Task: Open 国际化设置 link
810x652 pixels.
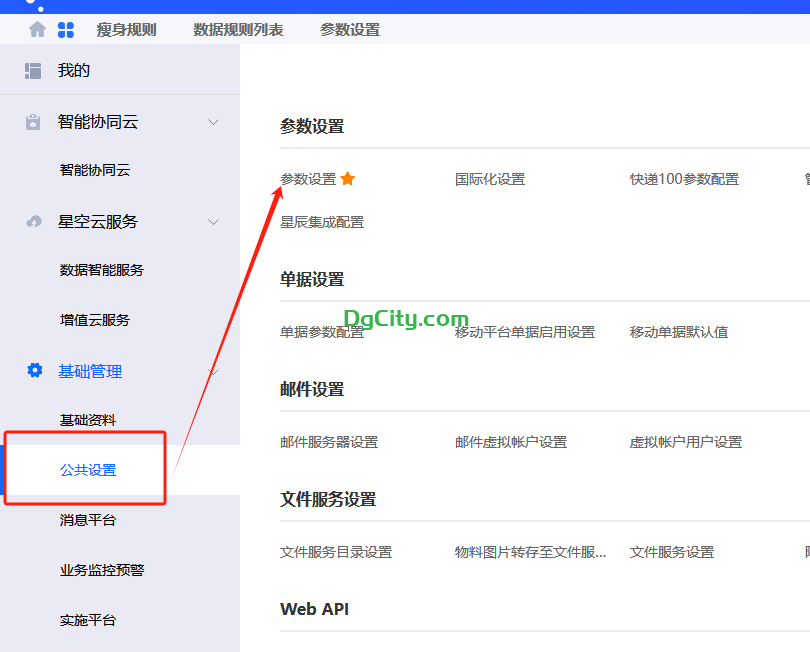Action: [x=490, y=179]
